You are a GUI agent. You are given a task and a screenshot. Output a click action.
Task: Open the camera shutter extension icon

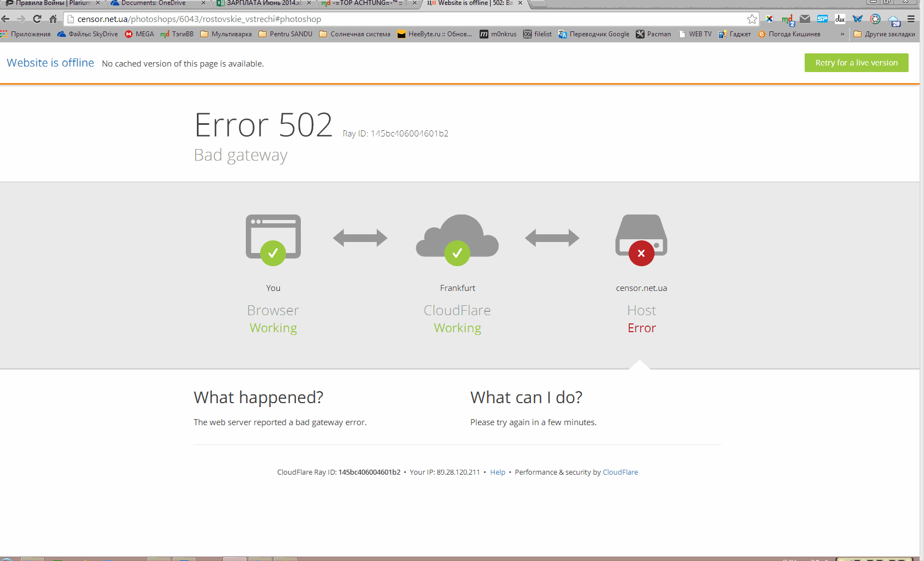pyautogui.click(x=875, y=19)
